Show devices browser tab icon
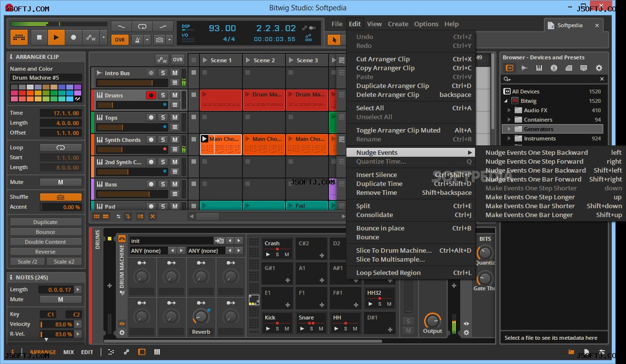 tap(509, 68)
